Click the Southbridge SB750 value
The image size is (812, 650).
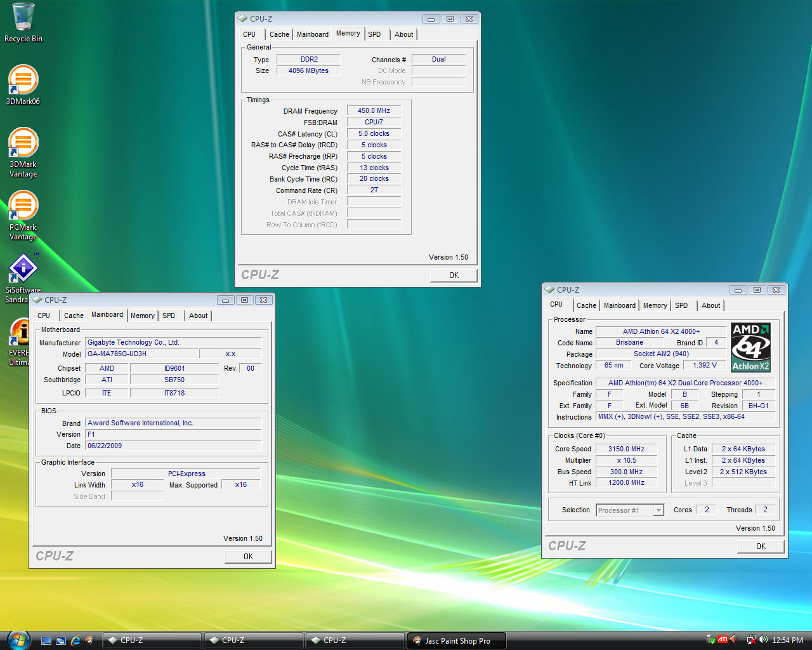(x=174, y=380)
